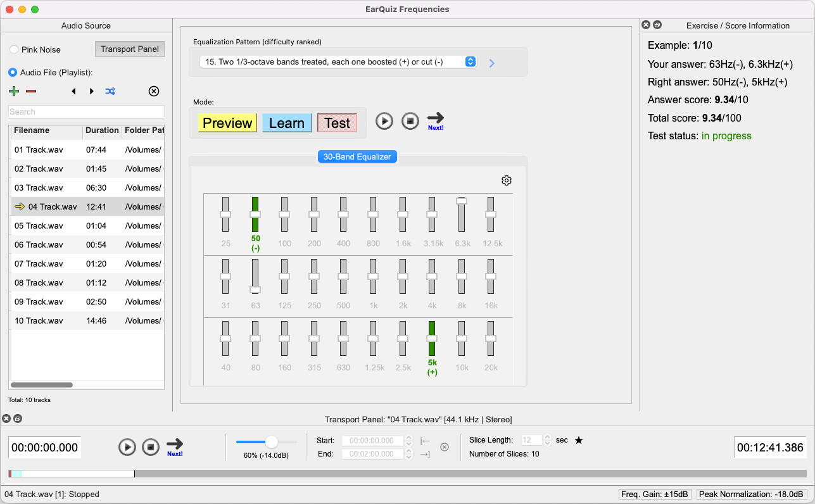This screenshot has width=815, height=504.
Task: Shuffle the playlist tracks
Action: pos(110,91)
